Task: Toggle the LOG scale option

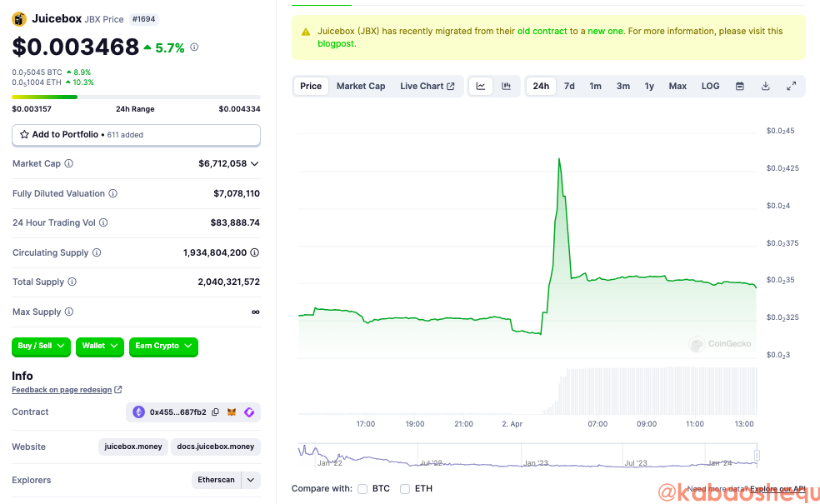Action: (x=710, y=87)
